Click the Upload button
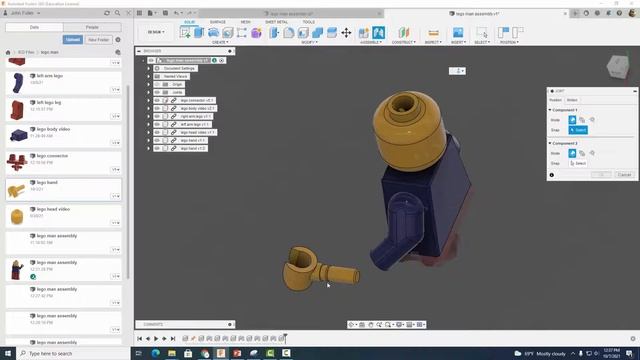The height and width of the screenshot is (360, 640). 73,40
